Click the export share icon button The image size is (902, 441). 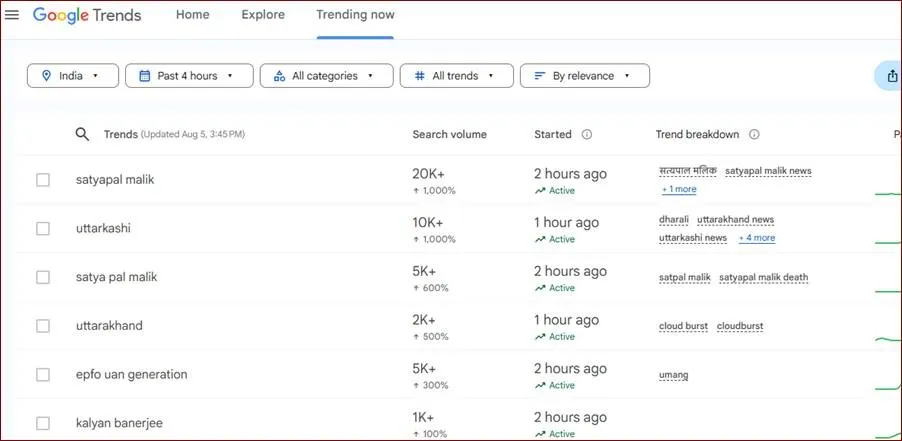tap(890, 76)
